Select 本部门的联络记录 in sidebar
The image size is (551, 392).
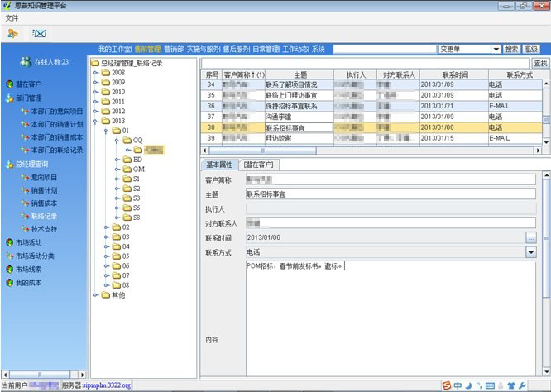tap(56, 150)
